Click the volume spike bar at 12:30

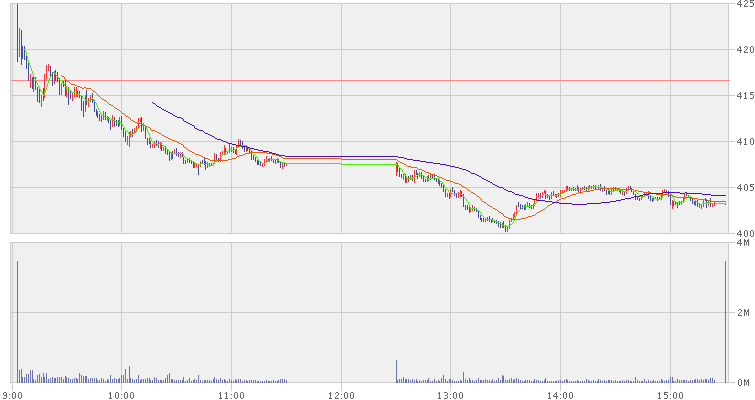click(x=396, y=371)
